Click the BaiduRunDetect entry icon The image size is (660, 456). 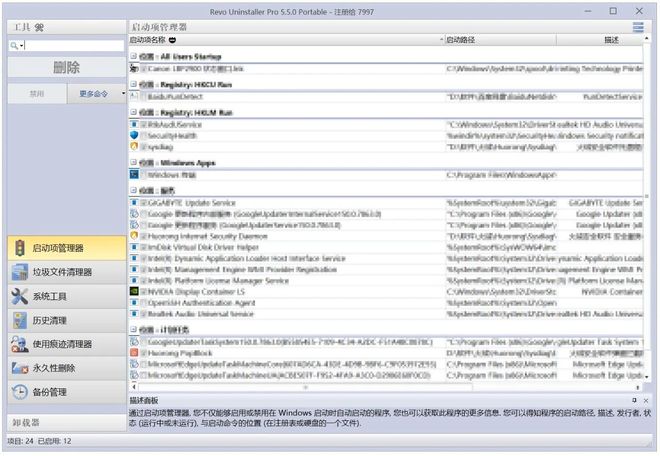pos(134,96)
